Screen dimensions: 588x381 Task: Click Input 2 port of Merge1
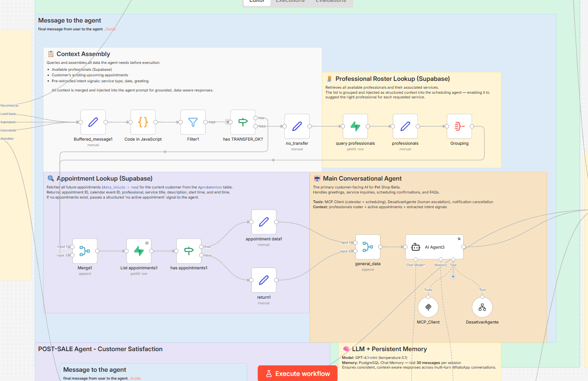click(x=72, y=255)
